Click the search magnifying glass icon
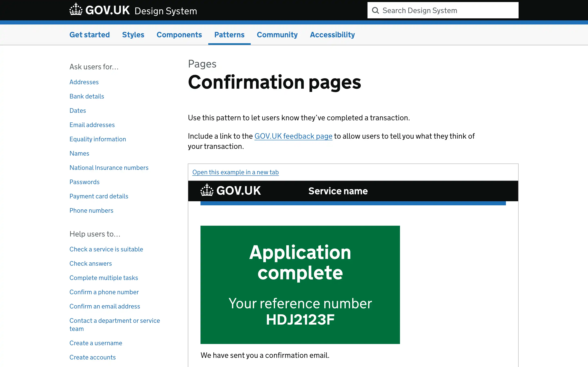 pos(375,10)
